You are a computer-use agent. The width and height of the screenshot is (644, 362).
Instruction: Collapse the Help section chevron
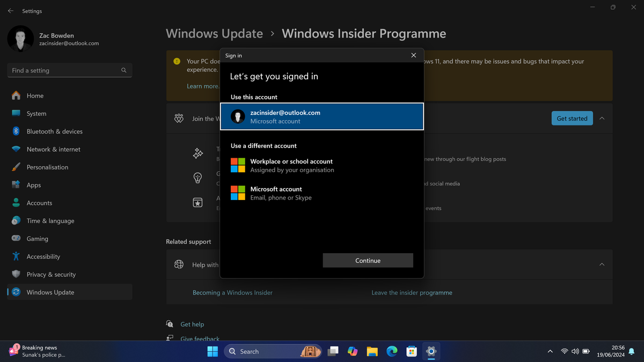point(602,264)
